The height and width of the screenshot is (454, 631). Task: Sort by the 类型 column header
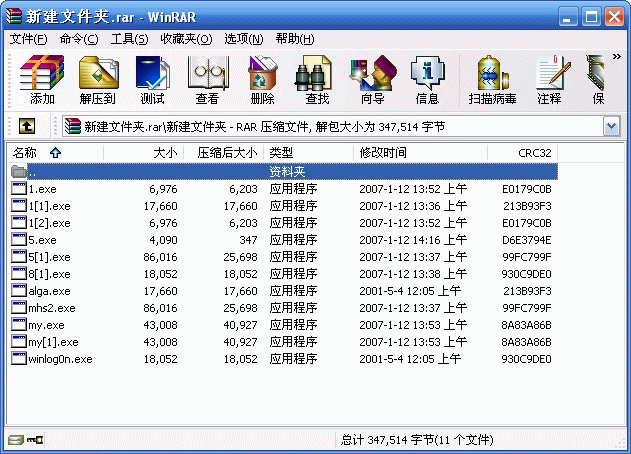click(309, 153)
